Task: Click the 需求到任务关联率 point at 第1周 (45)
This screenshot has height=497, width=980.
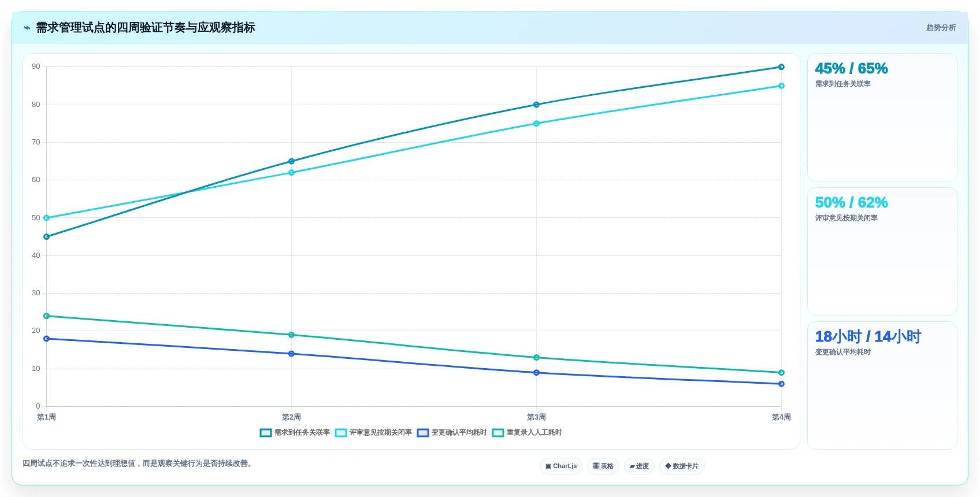Action: coord(47,237)
